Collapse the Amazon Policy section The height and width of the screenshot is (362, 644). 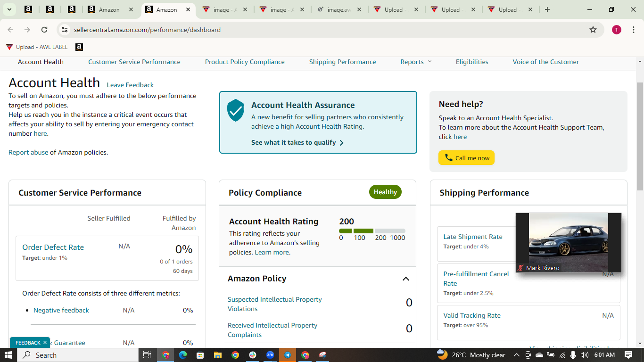coord(405,279)
